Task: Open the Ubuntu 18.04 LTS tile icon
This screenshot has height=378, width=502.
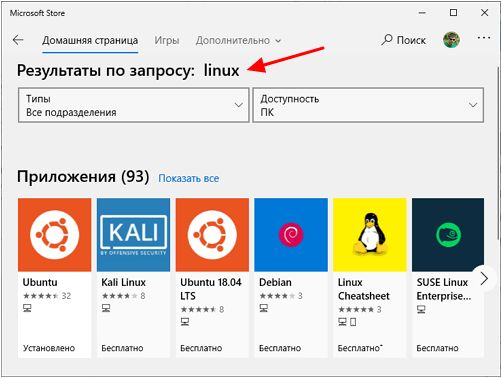Action: pyautogui.click(x=212, y=235)
